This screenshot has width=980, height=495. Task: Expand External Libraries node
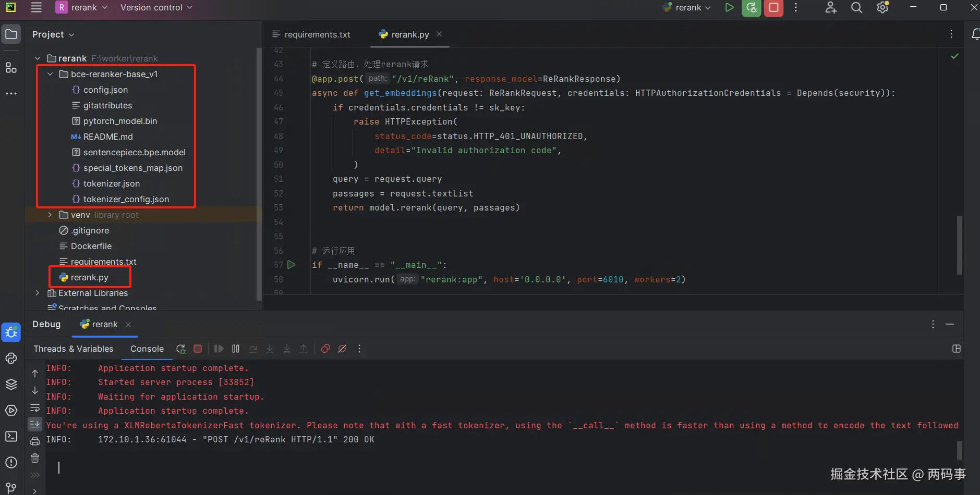[38, 293]
